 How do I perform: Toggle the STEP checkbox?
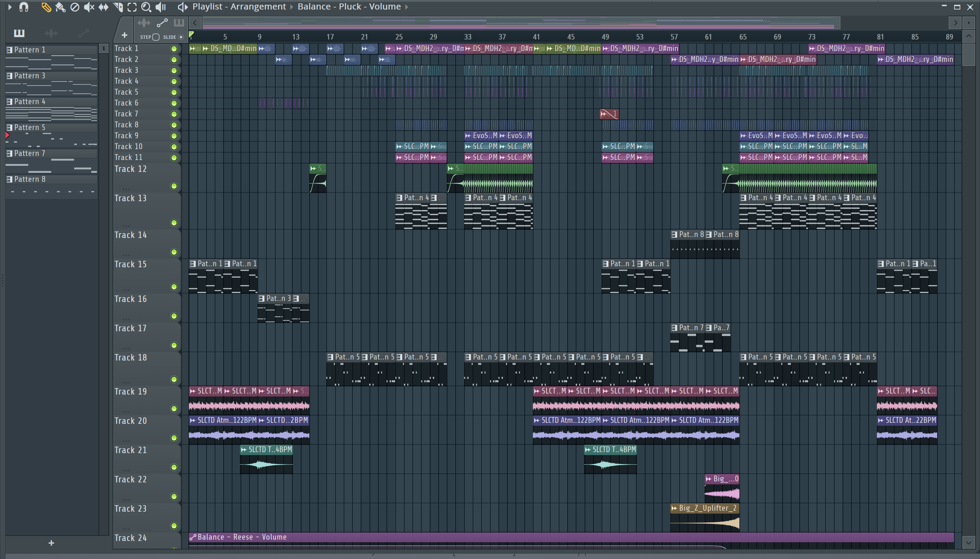[156, 37]
